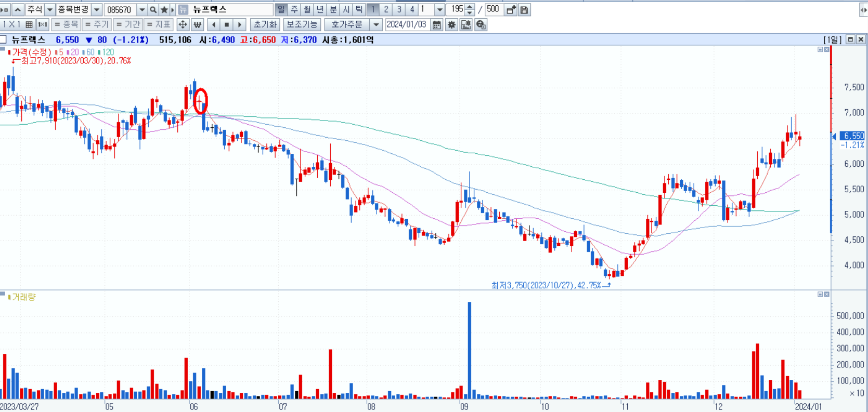Step chart backward with left arrow

(214, 24)
